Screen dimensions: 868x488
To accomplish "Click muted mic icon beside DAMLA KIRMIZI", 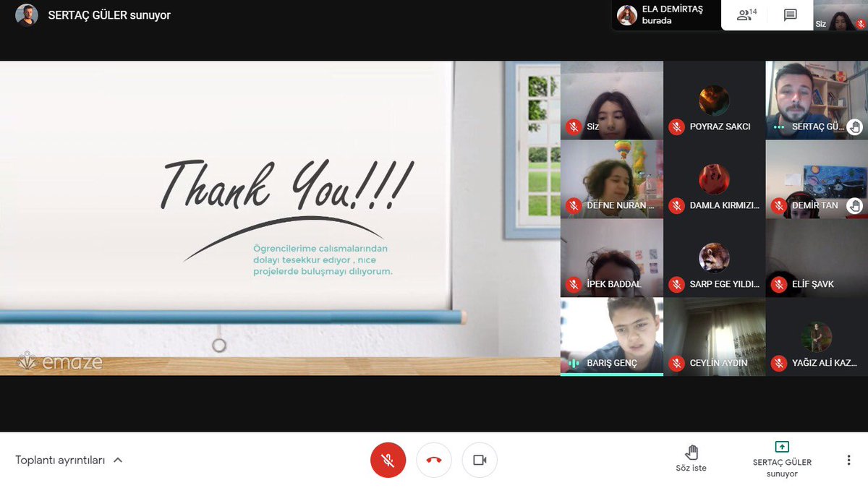I will point(676,205).
